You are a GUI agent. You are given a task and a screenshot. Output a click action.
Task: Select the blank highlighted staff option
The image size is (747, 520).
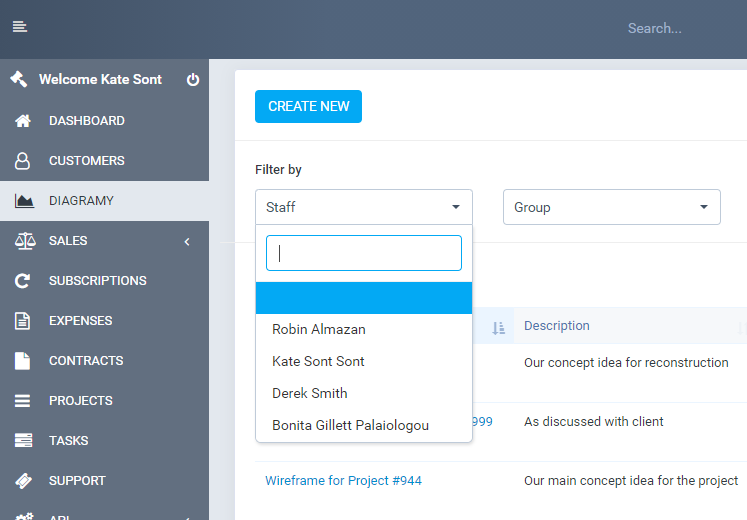click(364, 298)
